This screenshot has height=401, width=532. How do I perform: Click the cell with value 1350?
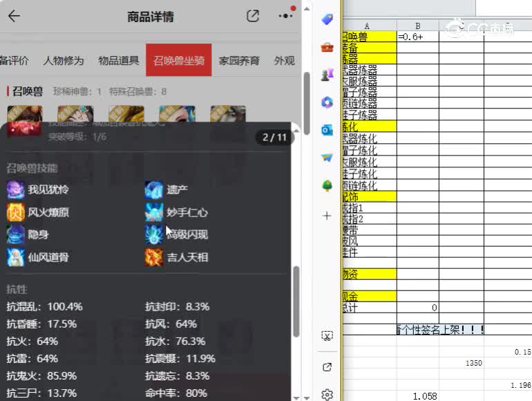pos(462,363)
